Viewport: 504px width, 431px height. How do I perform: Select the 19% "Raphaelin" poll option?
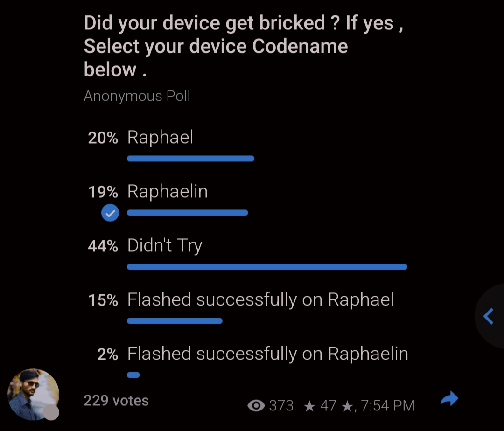(x=167, y=192)
